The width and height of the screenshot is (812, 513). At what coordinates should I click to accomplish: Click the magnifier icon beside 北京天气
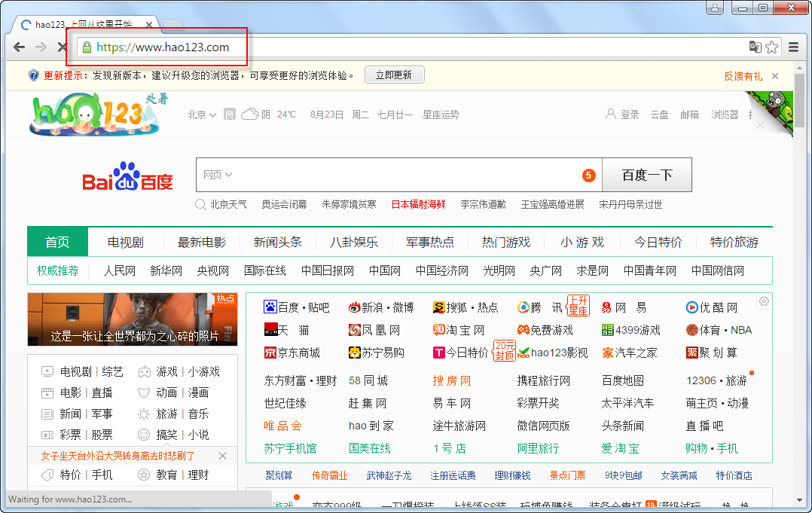click(200, 204)
